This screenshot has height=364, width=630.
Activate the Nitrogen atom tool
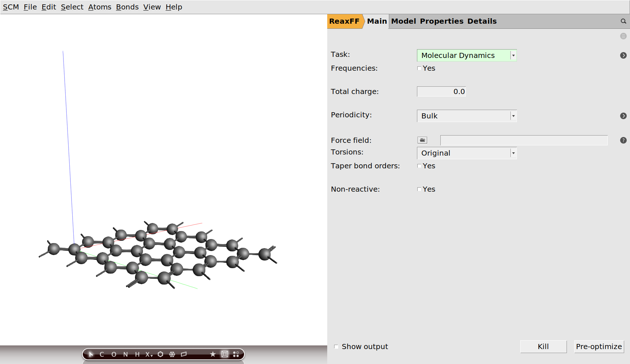(125, 354)
